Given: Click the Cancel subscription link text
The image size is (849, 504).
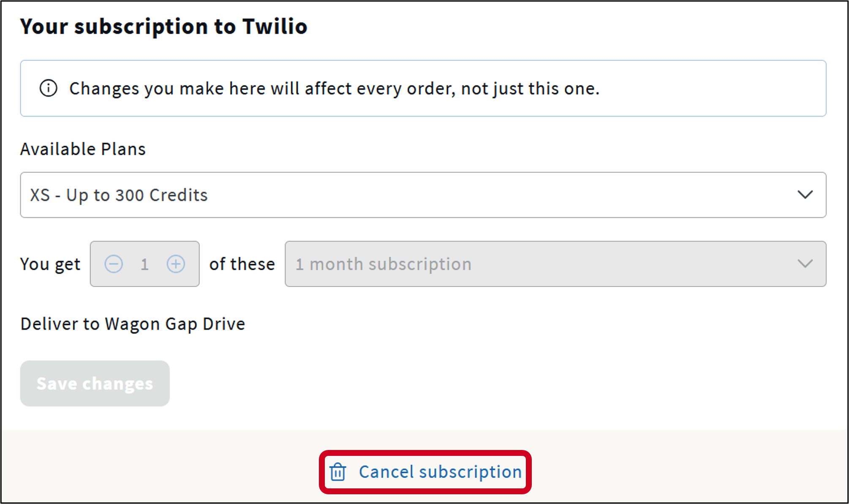Looking at the screenshot, I should pos(440,472).
